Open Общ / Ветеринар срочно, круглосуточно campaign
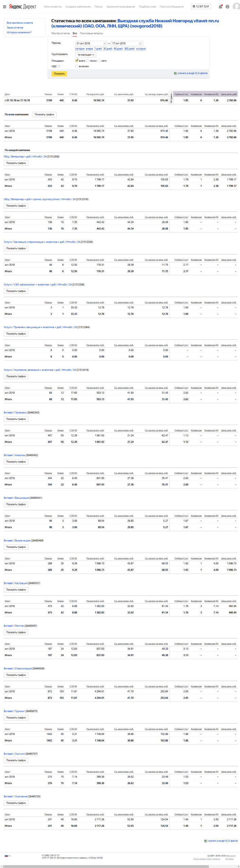 (39, 199)
